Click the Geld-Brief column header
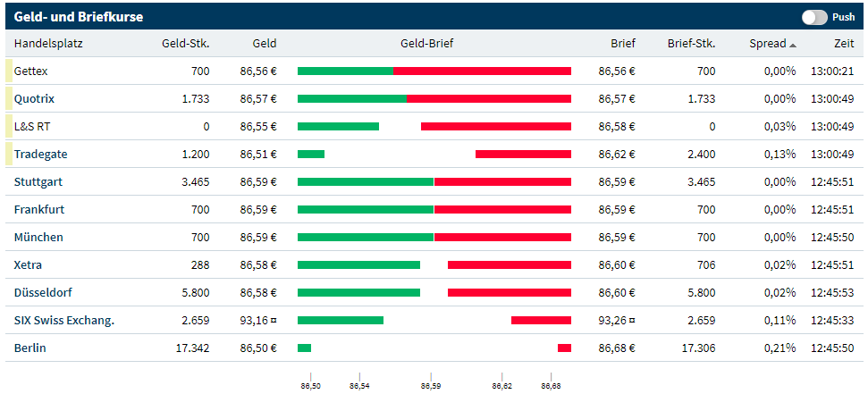868x394 pixels. [427, 43]
